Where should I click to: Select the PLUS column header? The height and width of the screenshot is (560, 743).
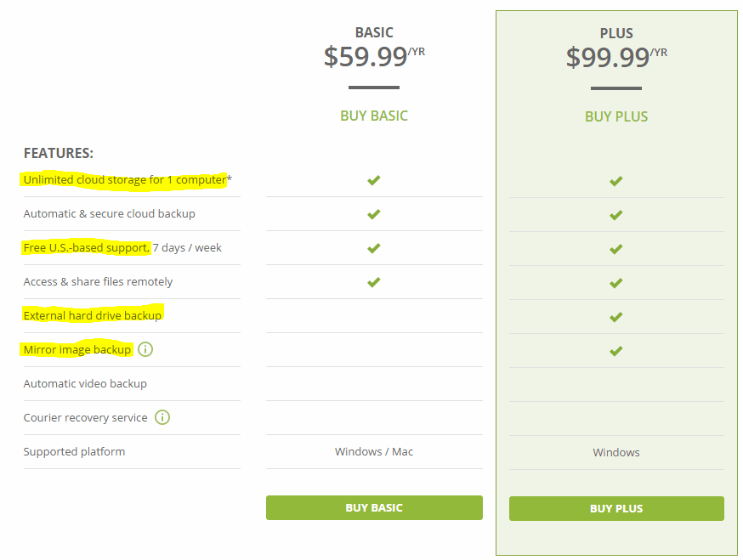[615, 33]
